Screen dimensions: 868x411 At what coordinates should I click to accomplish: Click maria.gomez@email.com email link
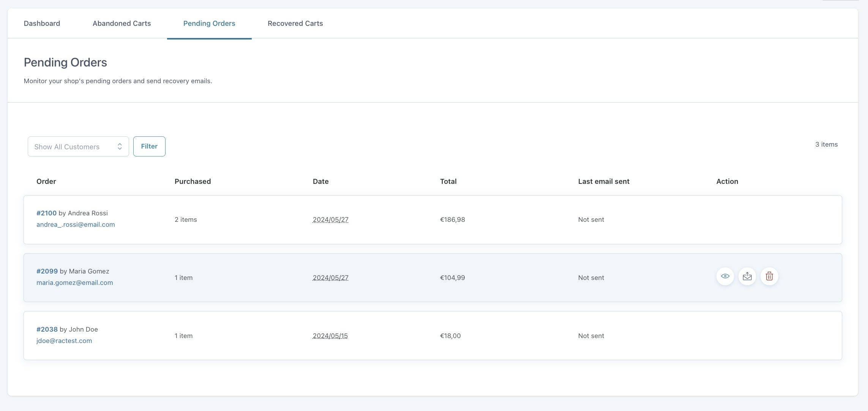[x=74, y=283]
